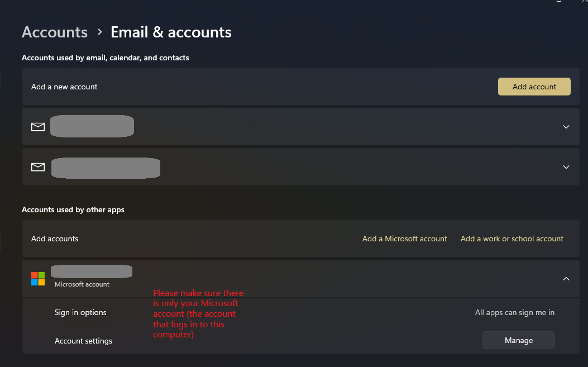Select the grayed-out Microsoft account name

[x=91, y=271]
